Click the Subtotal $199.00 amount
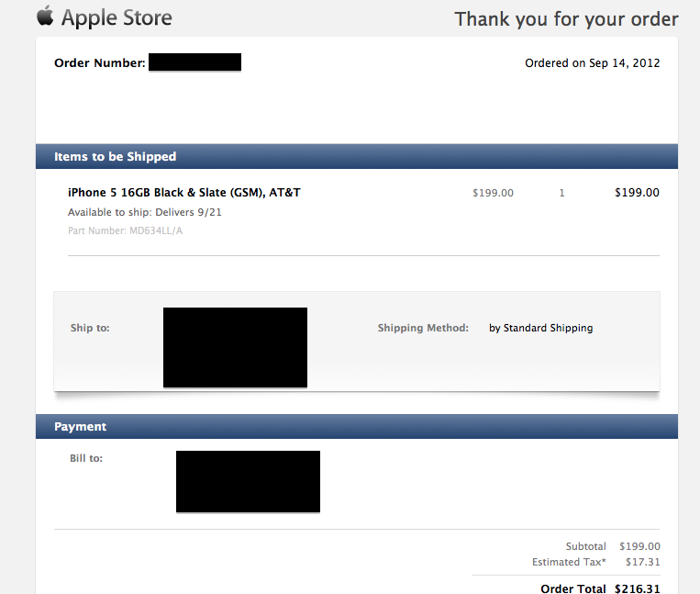The image size is (700, 594). [639, 546]
